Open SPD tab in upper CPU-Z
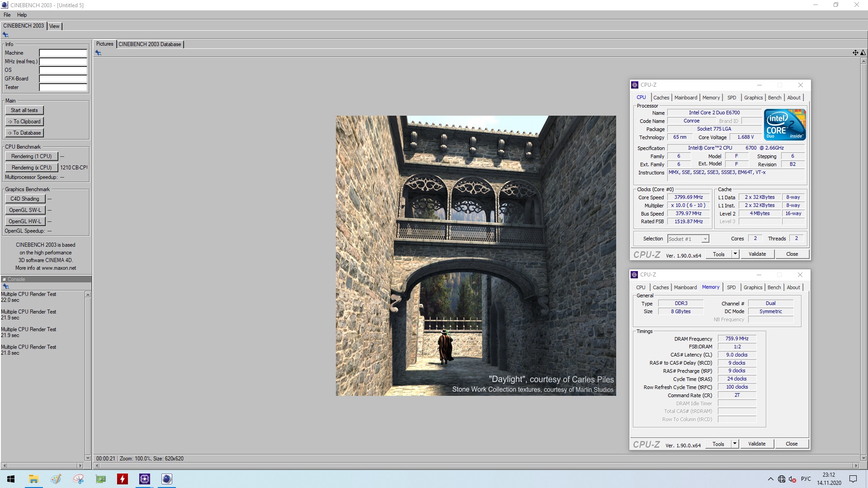This screenshot has width=868, height=488. pyautogui.click(x=732, y=98)
